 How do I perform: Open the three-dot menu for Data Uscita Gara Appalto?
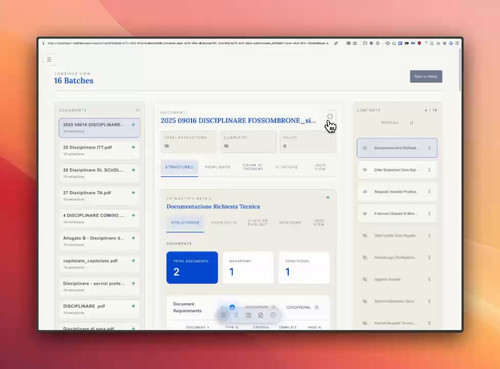click(429, 235)
